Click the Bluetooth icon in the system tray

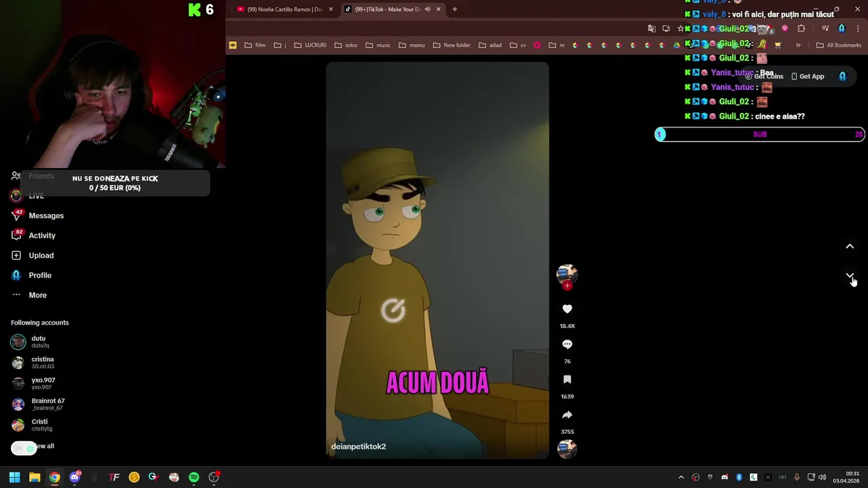coord(739,477)
